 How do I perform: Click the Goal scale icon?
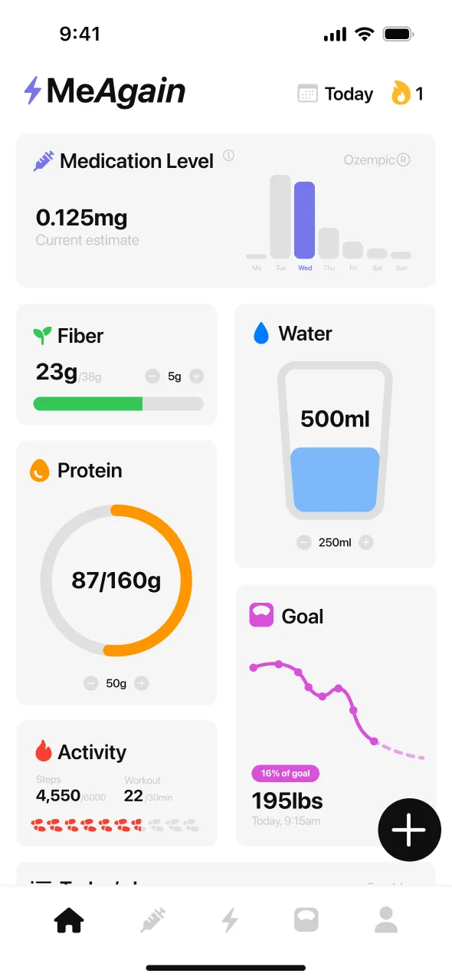coord(261,615)
